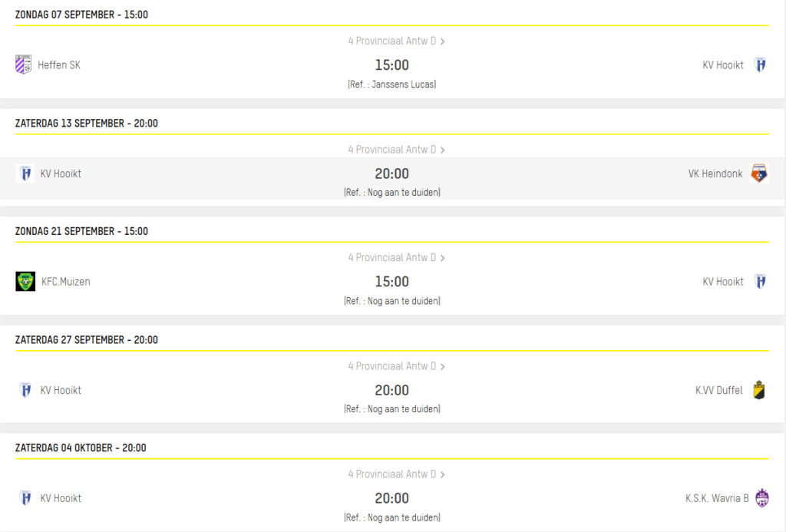Click KV Hooikt crest in 21 September match
The image size is (786, 532).
click(x=760, y=281)
